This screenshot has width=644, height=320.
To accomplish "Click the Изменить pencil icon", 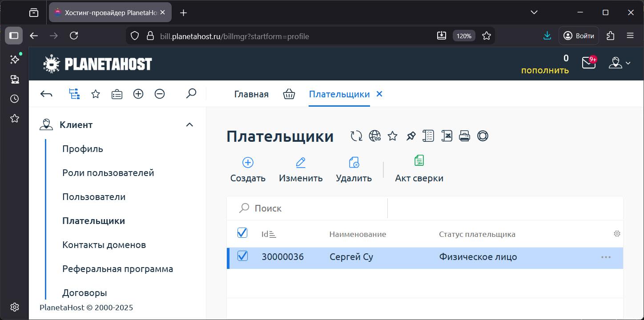I will pos(301,163).
